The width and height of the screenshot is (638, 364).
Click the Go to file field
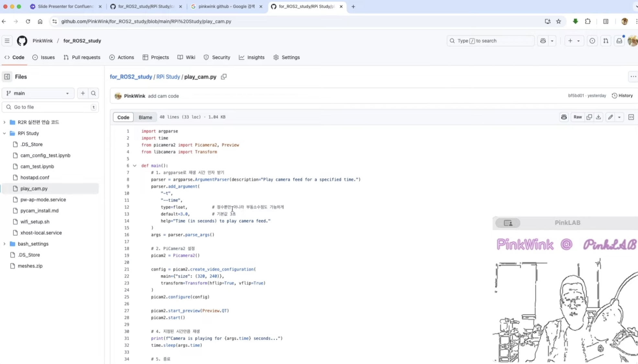tap(50, 107)
